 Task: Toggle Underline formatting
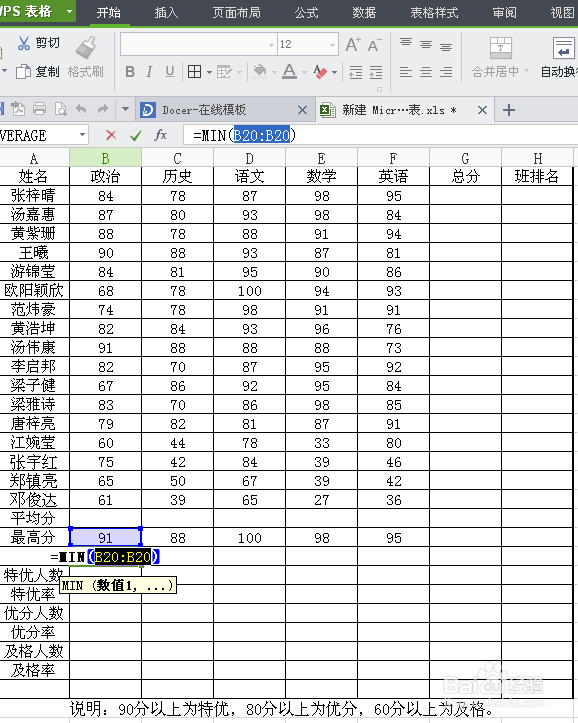coord(170,72)
